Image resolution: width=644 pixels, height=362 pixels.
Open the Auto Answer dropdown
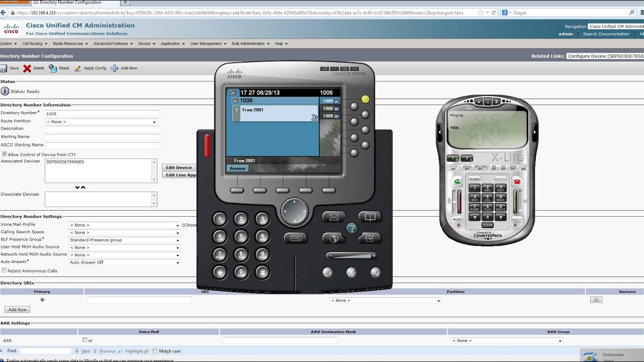click(124, 262)
